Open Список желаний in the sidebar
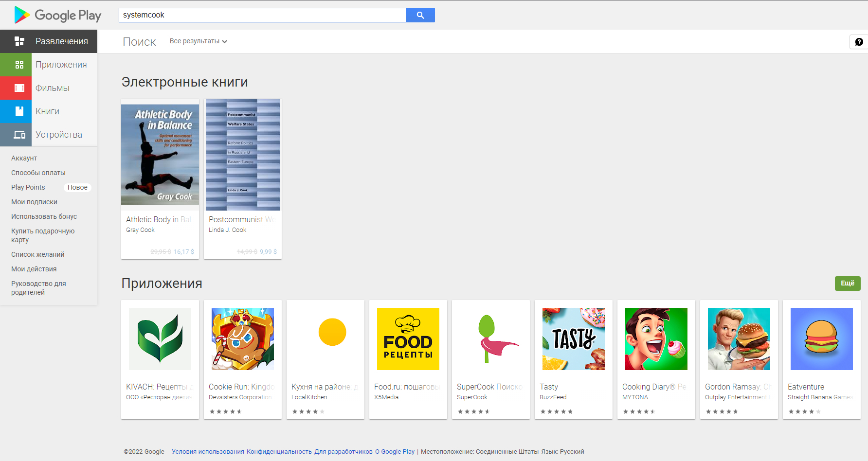 click(x=38, y=254)
